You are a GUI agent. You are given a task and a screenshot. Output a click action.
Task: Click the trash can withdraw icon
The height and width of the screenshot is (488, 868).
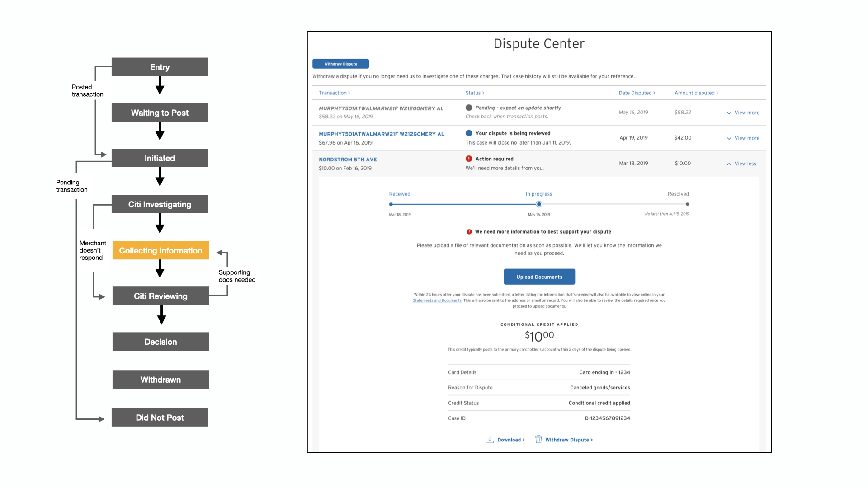[538, 439]
